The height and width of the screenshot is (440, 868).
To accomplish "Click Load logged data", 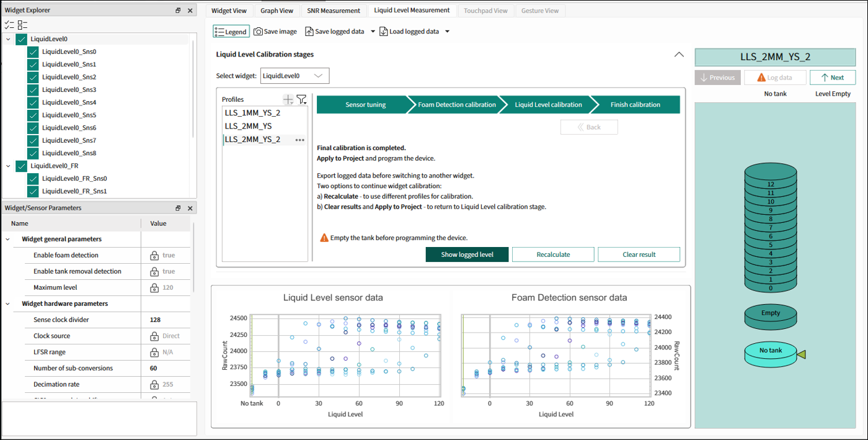I will (x=409, y=32).
